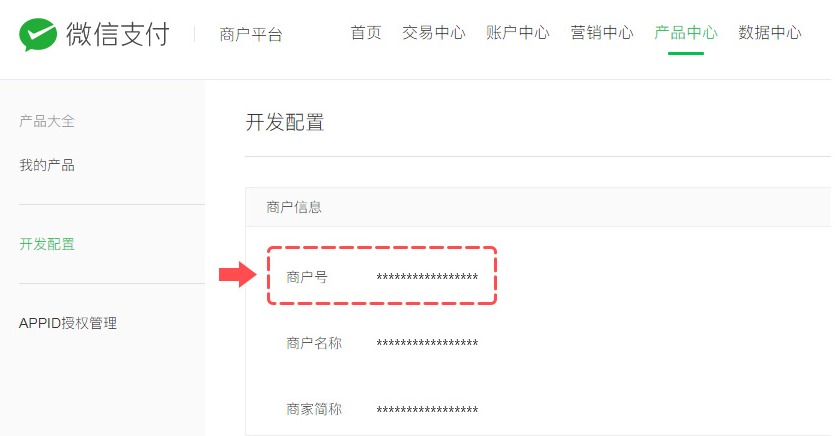Viewport: 835px width, 436px height.
Task: Select the 营销中心 navigation item
Action: [602, 33]
